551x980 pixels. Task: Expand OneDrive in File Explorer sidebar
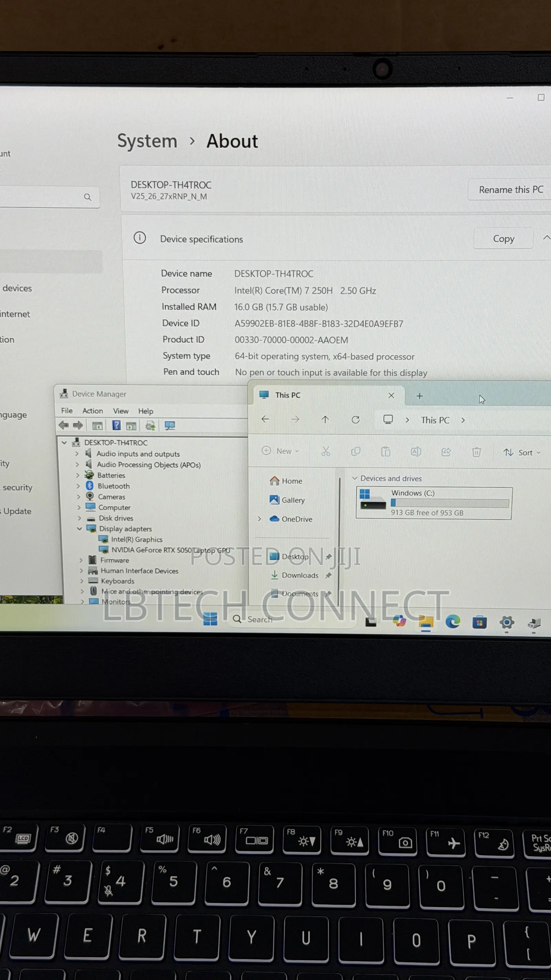click(x=259, y=519)
